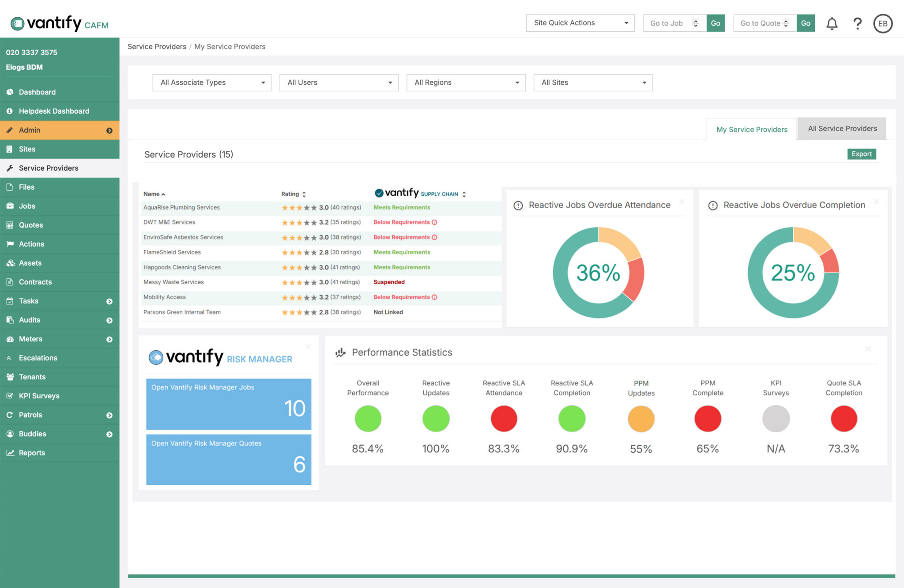The width and height of the screenshot is (904, 588).
Task: Open the All Regions dropdown
Action: (x=466, y=82)
